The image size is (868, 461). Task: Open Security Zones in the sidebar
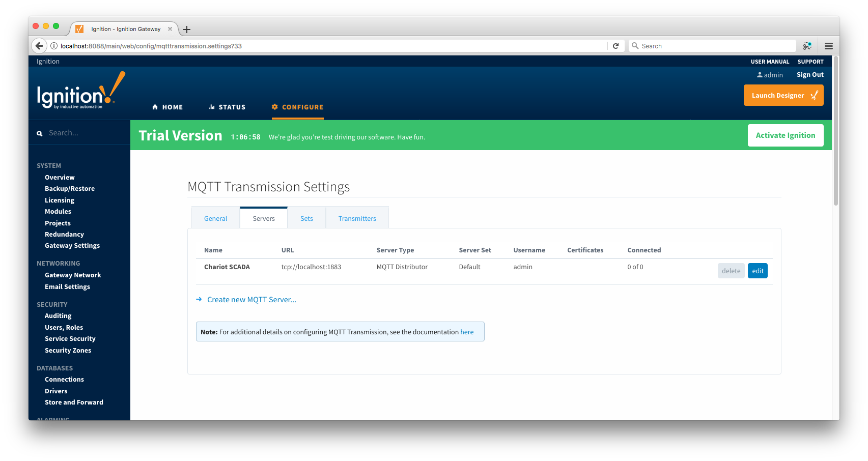pyautogui.click(x=68, y=350)
